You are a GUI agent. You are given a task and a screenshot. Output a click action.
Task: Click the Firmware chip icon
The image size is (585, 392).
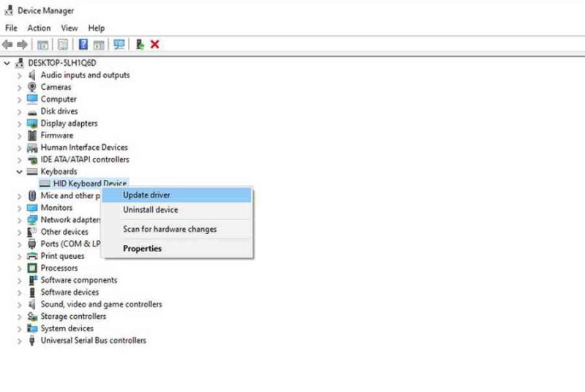tap(32, 135)
